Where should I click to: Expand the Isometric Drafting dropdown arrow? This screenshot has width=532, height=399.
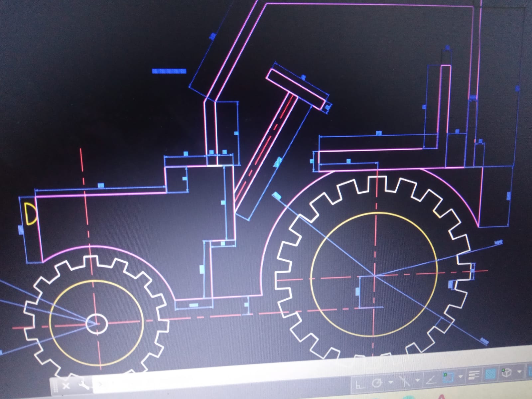point(418,380)
